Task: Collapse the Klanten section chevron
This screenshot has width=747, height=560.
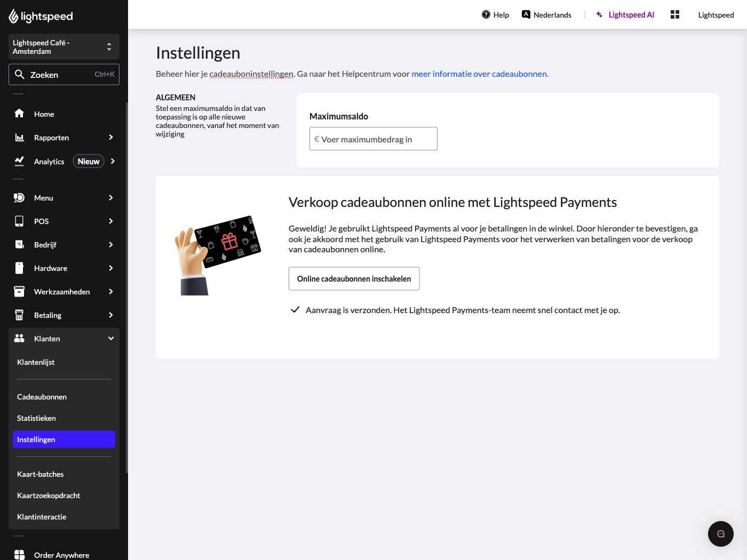Action: click(x=111, y=339)
